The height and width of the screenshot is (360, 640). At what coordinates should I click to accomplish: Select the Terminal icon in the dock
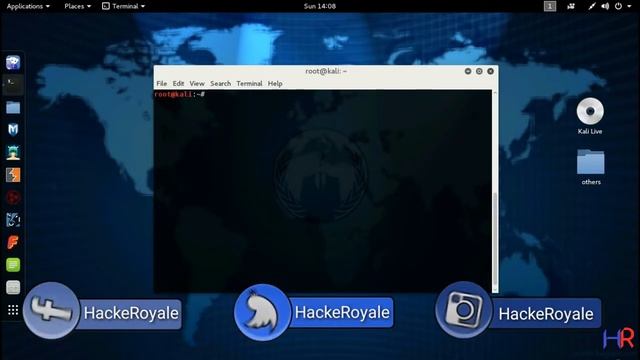pos(13,84)
